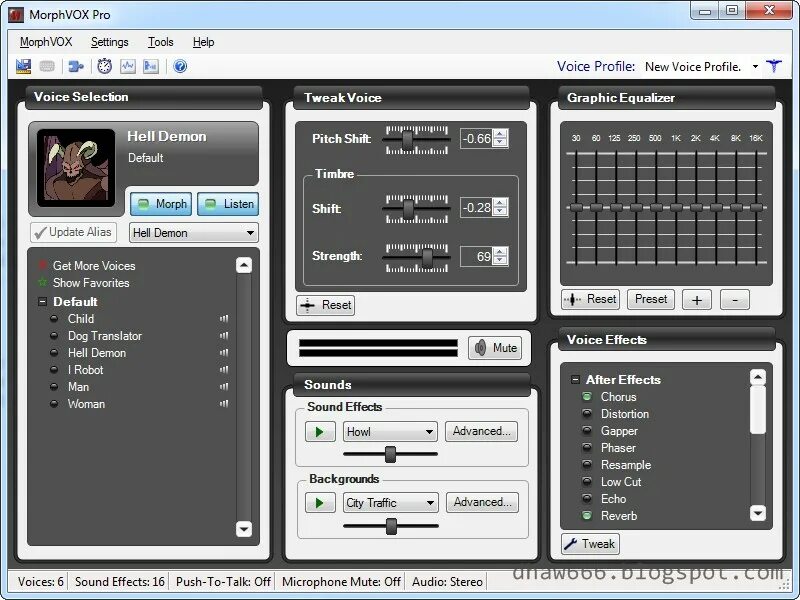Click the waveform toolbar icon

(x=128, y=66)
